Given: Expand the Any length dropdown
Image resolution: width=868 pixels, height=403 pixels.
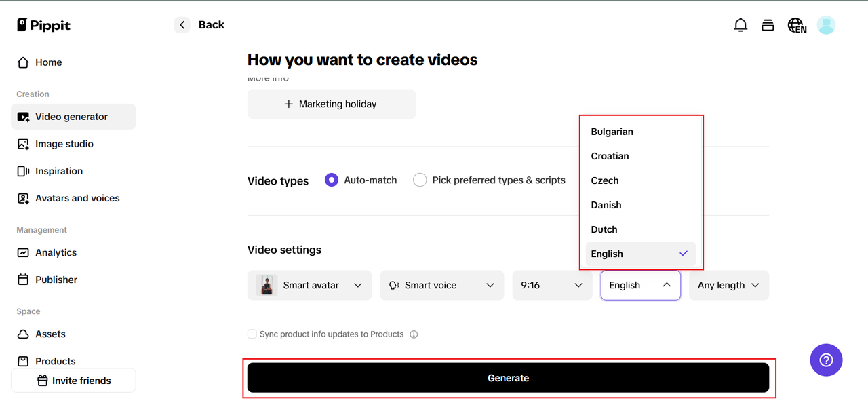Looking at the screenshot, I should 728,285.
